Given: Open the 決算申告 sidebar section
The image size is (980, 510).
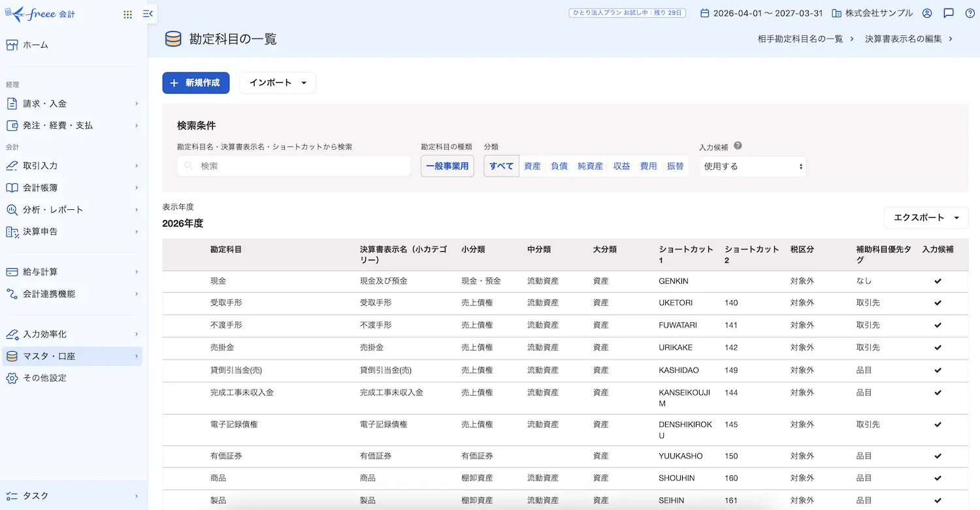Looking at the screenshot, I should [72, 231].
